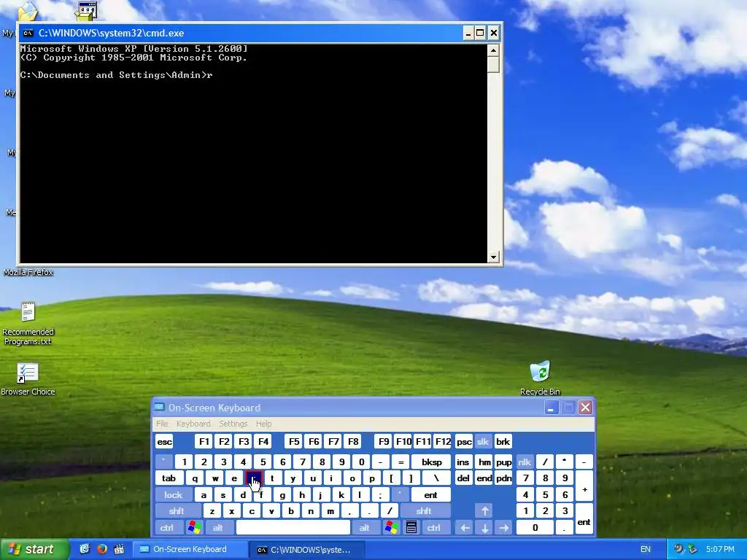Click the numpad ent key
747x560 pixels.
click(584, 520)
